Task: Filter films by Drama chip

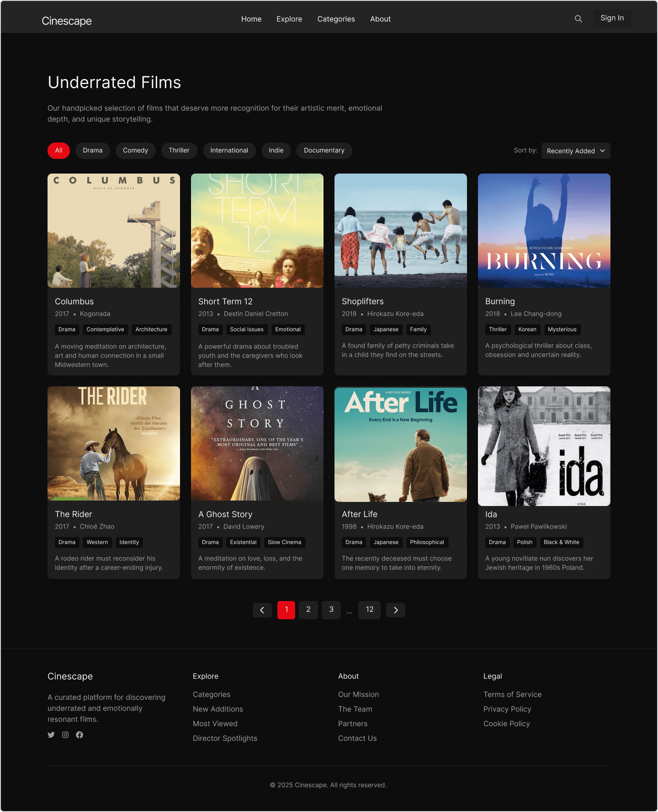Action: 93,151
